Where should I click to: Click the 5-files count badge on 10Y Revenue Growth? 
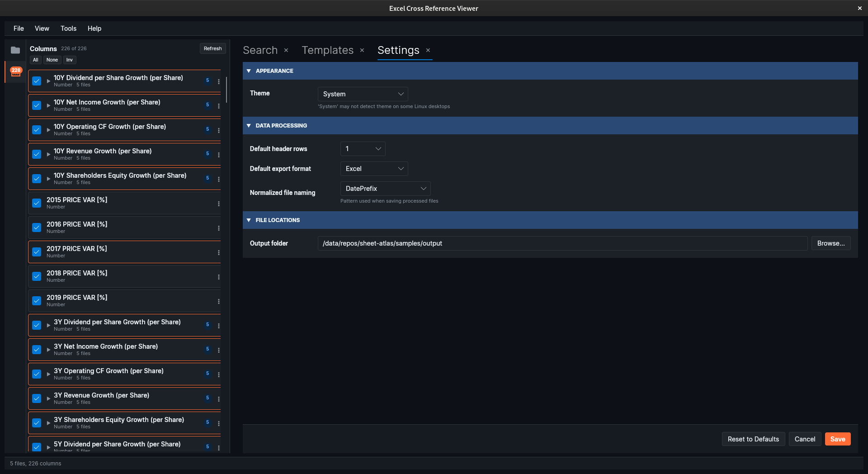(x=208, y=154)
